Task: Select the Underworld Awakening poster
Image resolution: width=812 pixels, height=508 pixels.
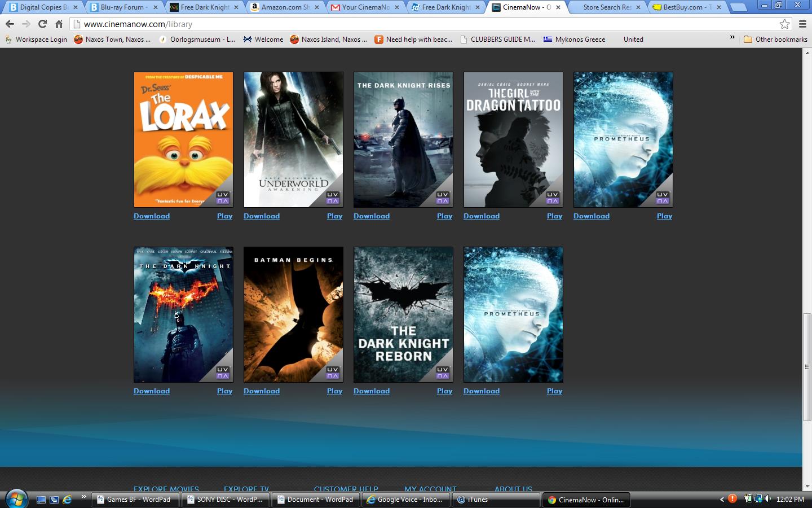Action: [293, 139]
